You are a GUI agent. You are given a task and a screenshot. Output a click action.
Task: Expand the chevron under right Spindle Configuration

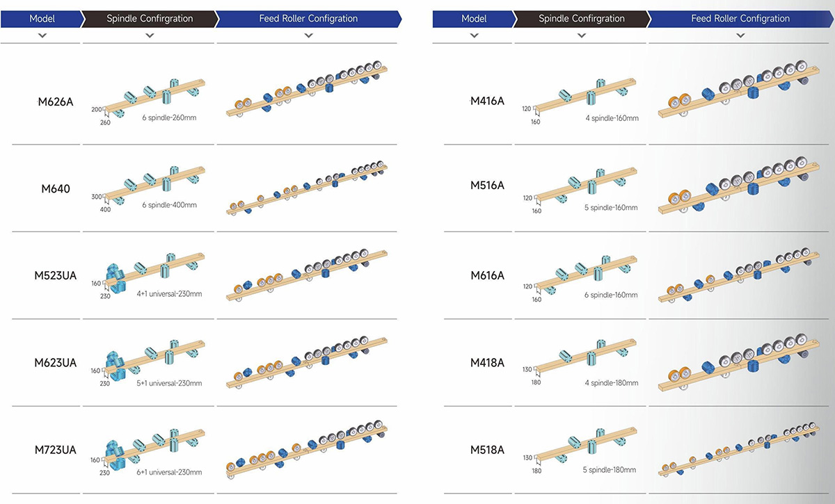coord(581,35)
